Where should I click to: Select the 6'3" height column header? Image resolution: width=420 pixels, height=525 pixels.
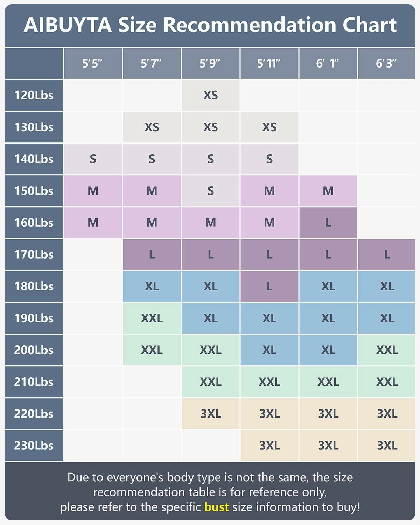point(386,63)
